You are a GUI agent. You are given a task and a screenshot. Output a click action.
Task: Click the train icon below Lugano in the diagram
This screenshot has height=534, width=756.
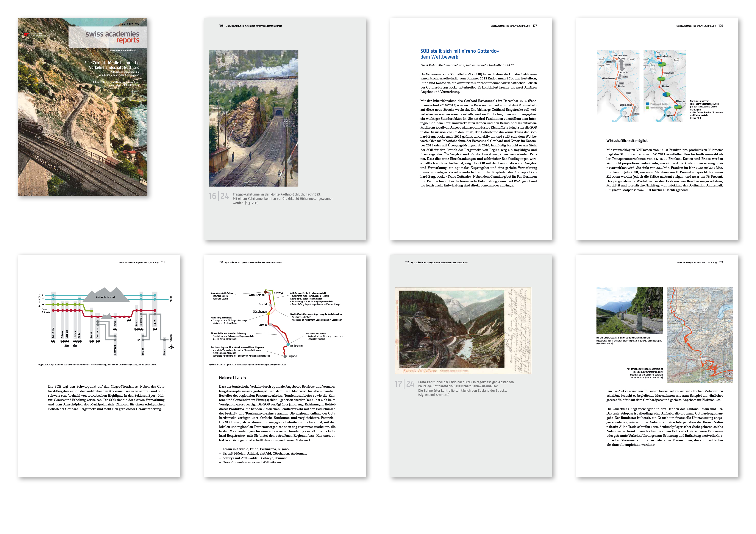tap(155, 329)
